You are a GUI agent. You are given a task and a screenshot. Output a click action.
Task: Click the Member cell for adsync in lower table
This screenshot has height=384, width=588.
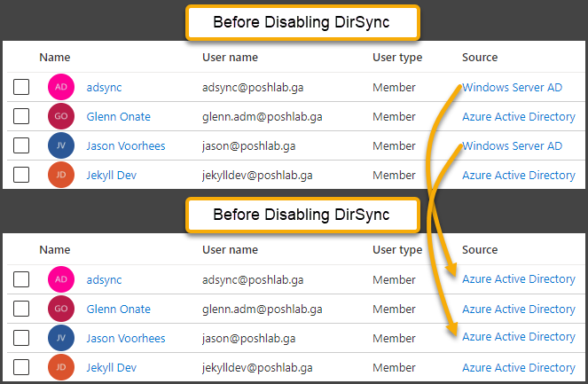pos(394,279)
